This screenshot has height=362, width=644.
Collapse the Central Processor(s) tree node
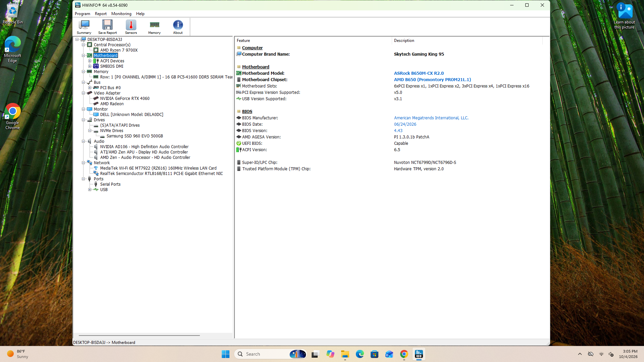83,45
